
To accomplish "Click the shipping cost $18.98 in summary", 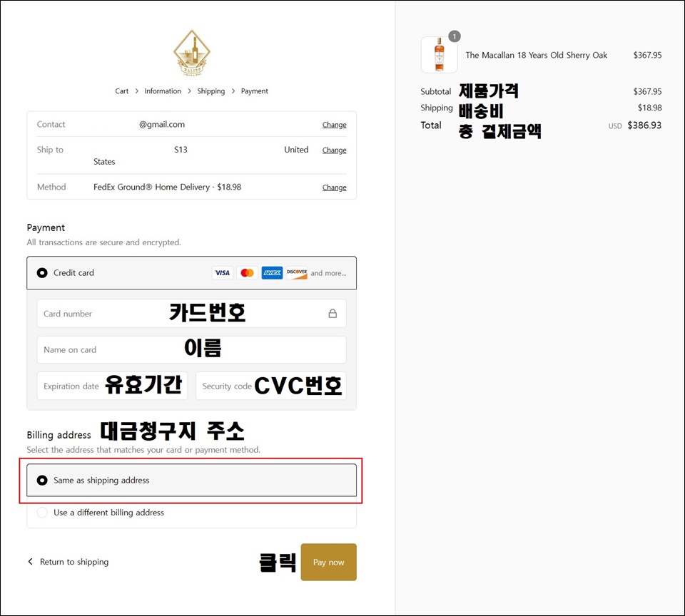I will pos(649,108).
